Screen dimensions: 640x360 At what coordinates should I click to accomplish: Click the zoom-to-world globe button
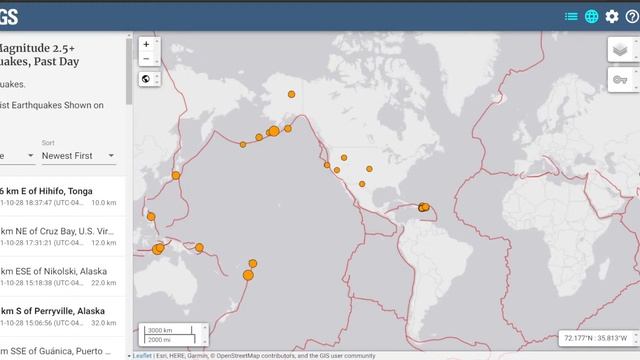click(x=146, y=79)
